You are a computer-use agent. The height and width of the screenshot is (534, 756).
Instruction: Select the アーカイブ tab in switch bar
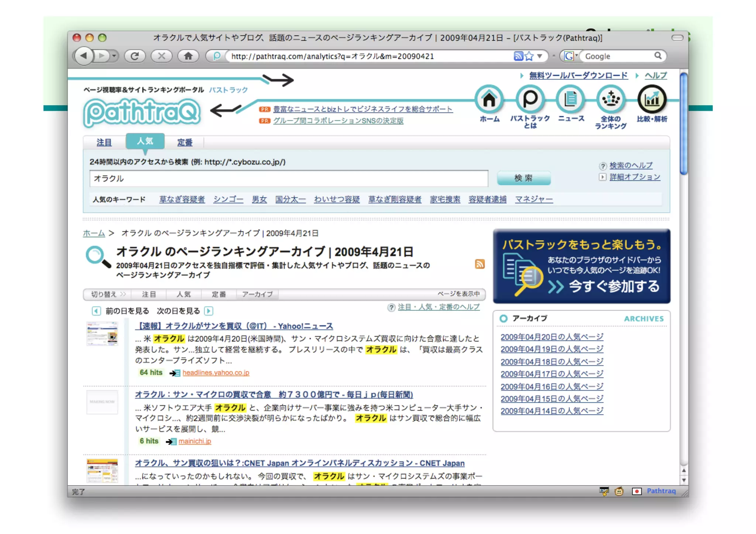tap(257, 294)
